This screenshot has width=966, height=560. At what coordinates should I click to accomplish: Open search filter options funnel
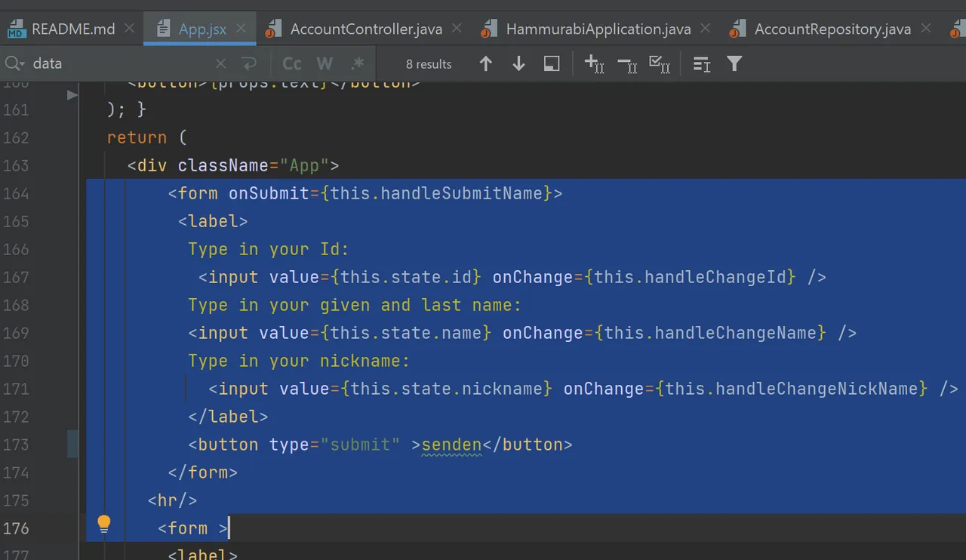click(734, 64)
